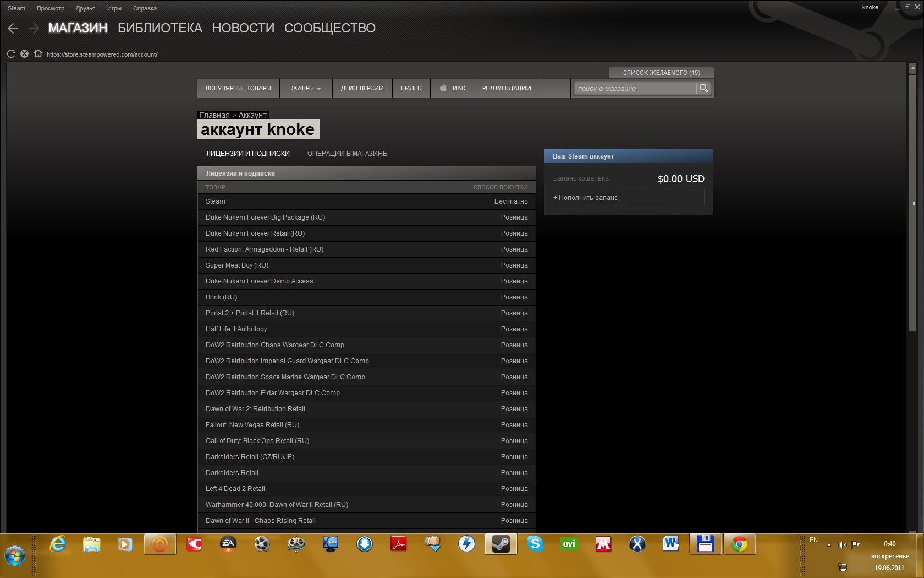
Task: Open the red M McAfee taskbar icon
Action: [603, 544]
